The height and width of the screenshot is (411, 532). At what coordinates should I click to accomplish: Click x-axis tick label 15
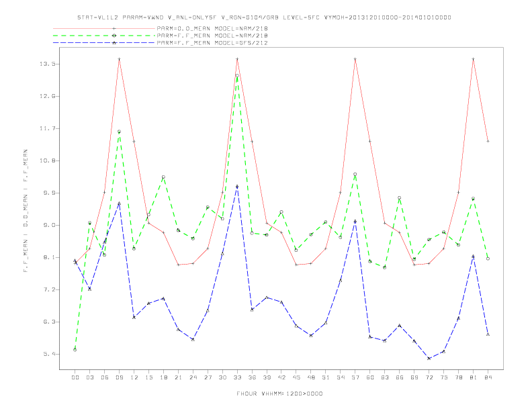pyautogui.click(x=148, y=377)
